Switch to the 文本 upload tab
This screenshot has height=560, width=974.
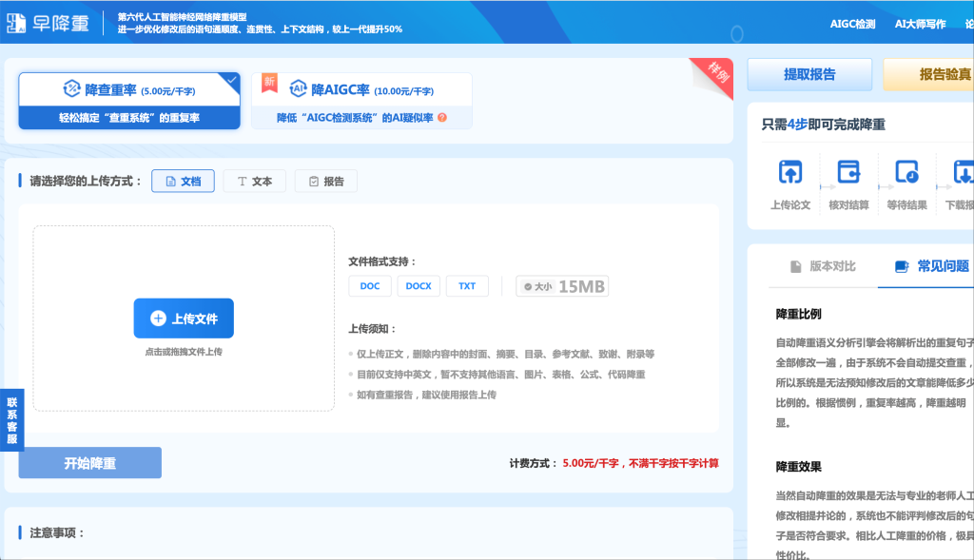tap(254, 181)
